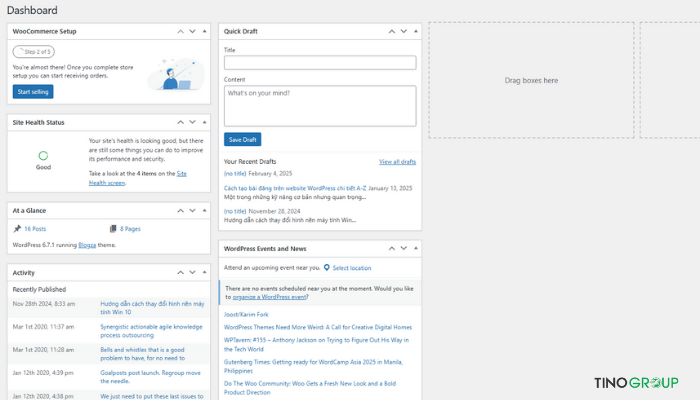Open We just need to put post
The image size is (700, 400).
(x=152, y=396)
